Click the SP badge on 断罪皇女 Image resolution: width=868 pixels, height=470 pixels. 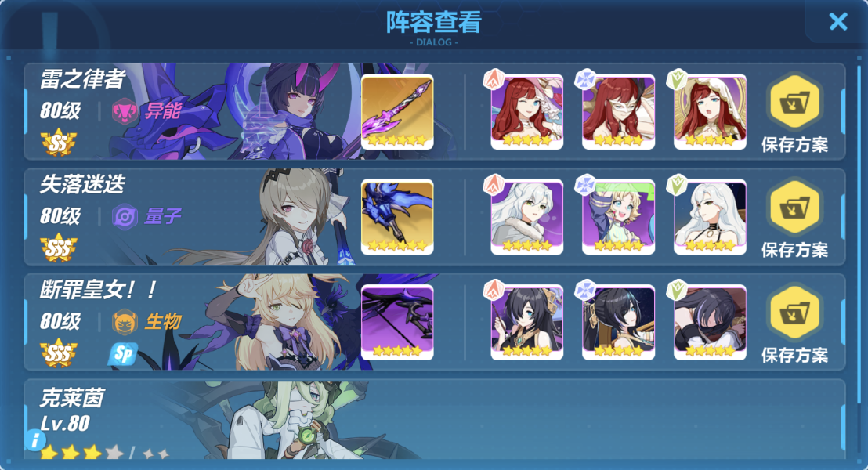[x=122, y=354]
